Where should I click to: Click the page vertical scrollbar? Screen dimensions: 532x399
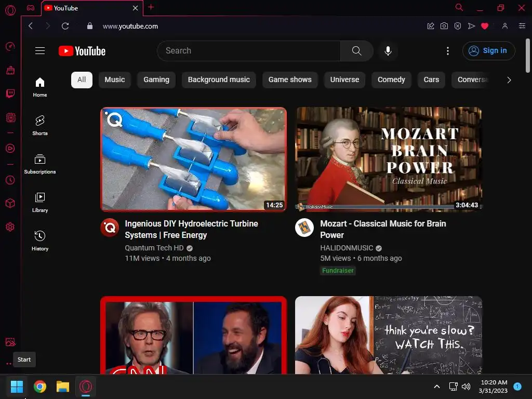528,56
